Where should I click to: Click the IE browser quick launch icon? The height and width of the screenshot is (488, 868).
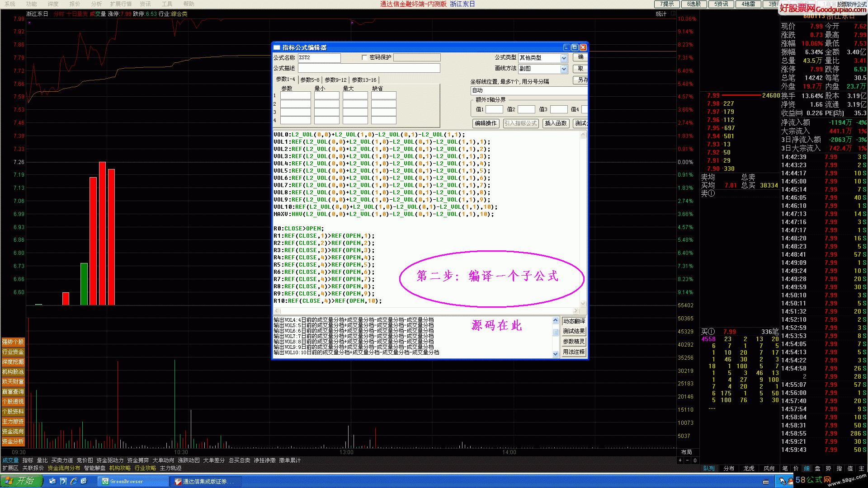coord(73,481)
